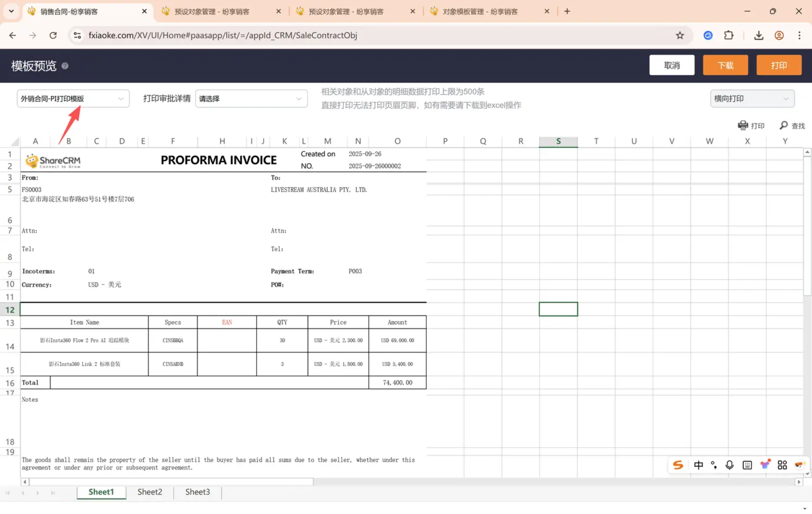Click the Sogou microphone voice input icon
This screenshot has width=812, height=514.
coord(729,465)
